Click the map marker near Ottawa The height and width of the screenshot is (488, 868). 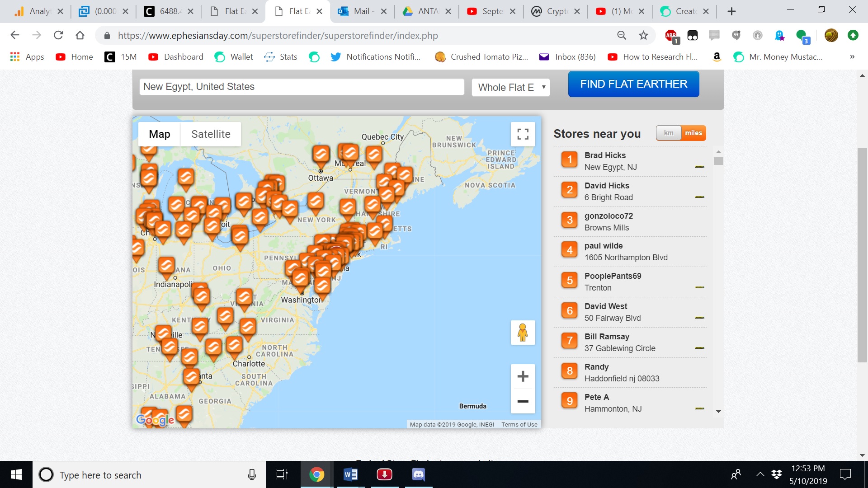point(321,156)
